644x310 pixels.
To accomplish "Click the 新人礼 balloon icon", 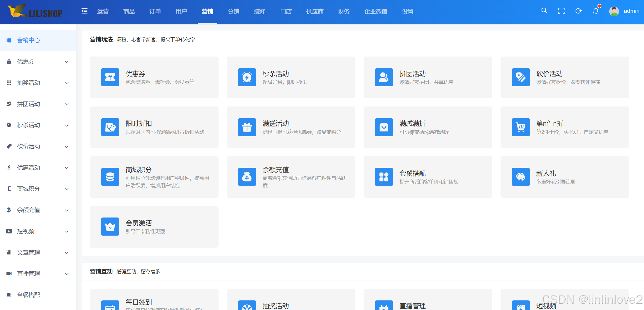I will click(521, 177).
